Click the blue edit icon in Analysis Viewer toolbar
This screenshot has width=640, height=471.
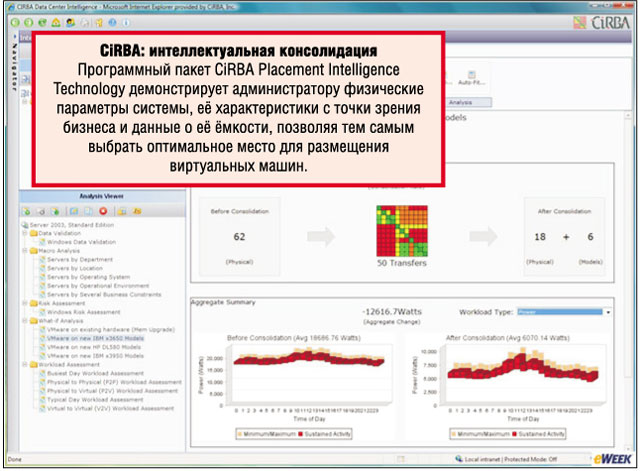[74, 211]
